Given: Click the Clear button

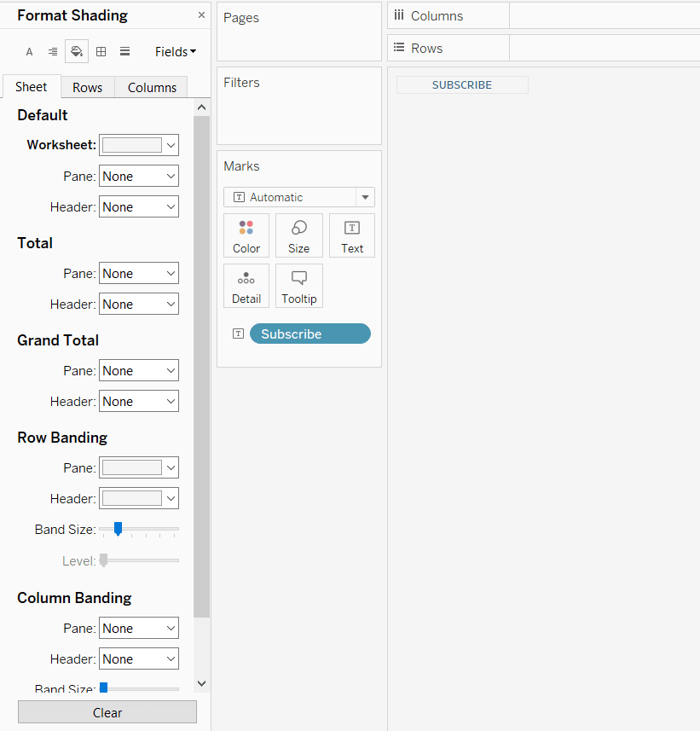Looking at the screenshot, I should point(107,712).
